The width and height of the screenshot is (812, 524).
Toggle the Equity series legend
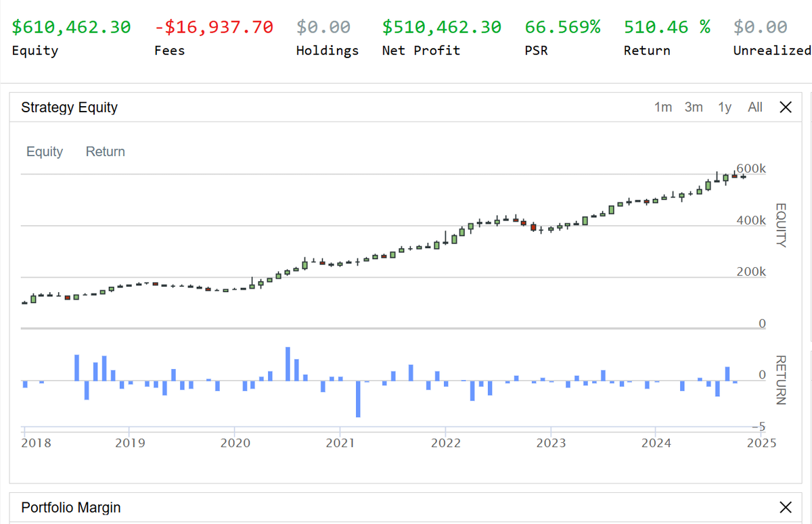click(45, 151)
